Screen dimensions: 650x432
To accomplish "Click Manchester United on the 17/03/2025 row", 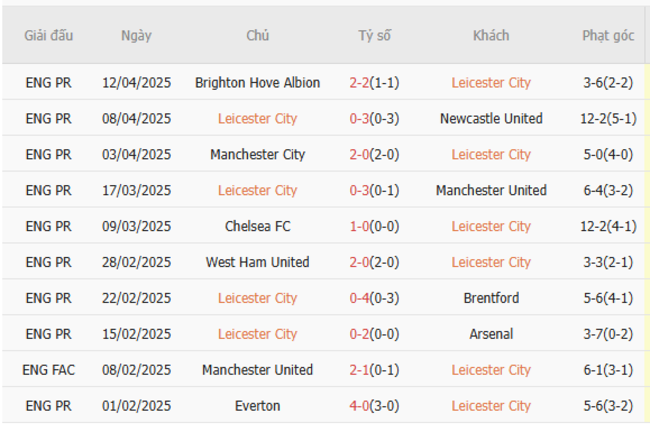I will [x=491, y=191].
